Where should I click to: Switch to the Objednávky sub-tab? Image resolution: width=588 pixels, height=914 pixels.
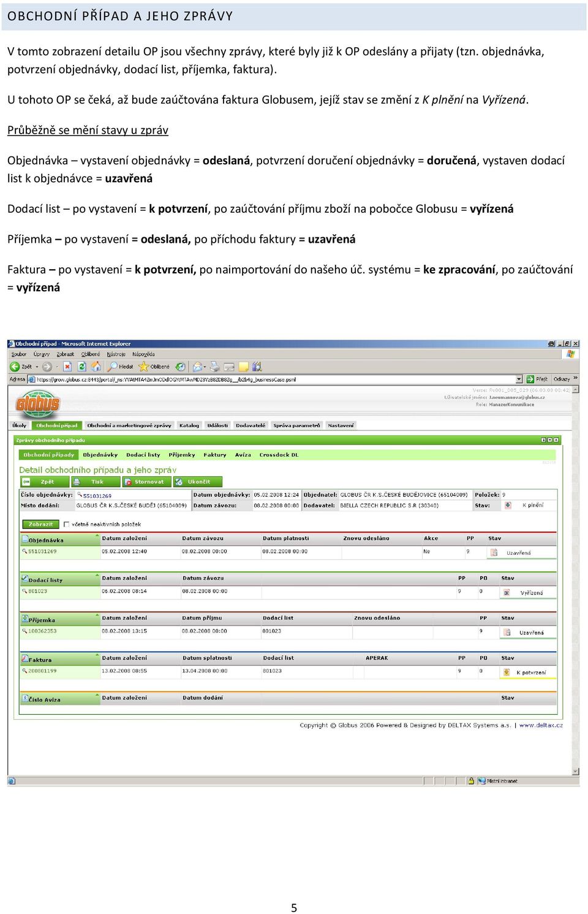[100, 455]
